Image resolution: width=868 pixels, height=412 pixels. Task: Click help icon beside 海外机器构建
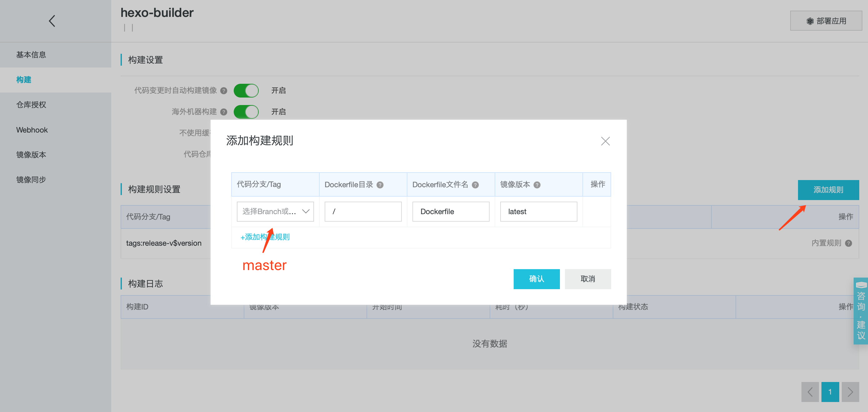pyautogui.click(x=223, y=112)
